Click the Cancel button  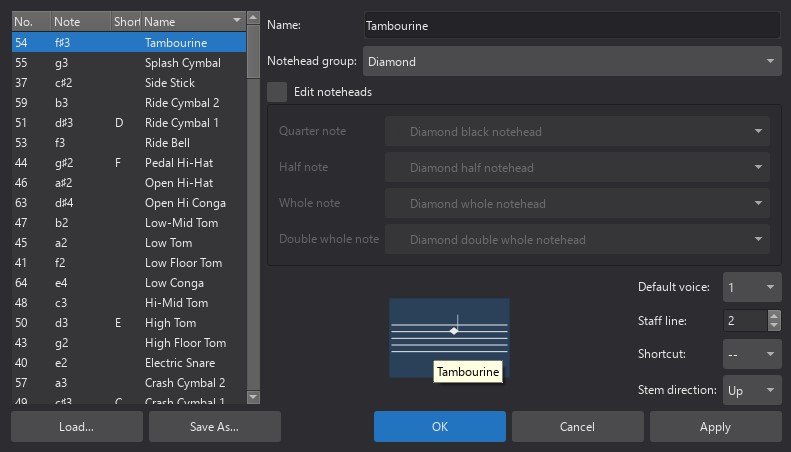pyautogui.click(x=577, y=427)
